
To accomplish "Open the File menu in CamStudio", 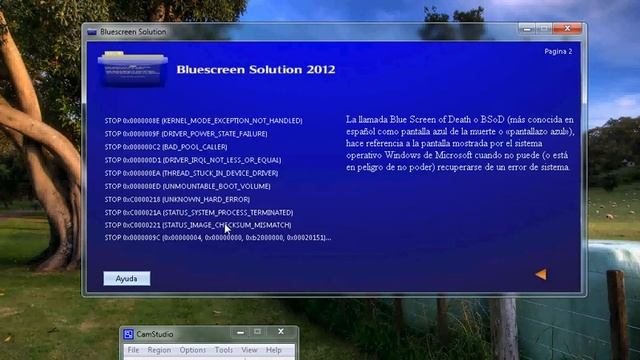I will pos(133,350).
